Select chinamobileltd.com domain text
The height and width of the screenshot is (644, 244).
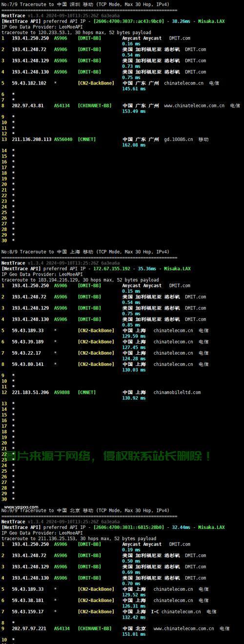click(x=177, y=393)
